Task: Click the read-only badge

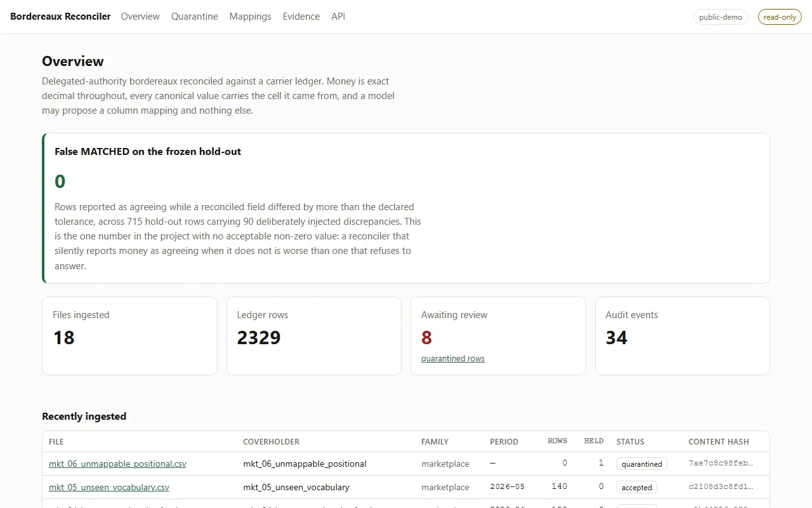Action: (780, 17)
